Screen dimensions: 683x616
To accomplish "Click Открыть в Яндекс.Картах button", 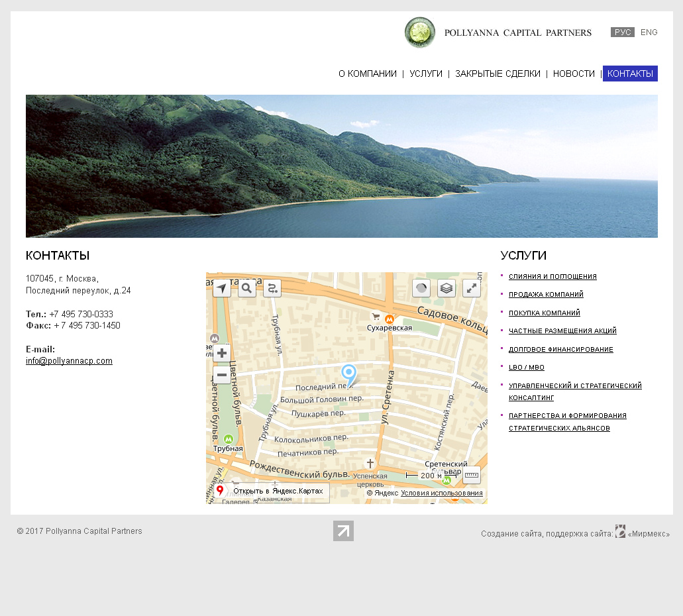I will [x=272, y=491].
